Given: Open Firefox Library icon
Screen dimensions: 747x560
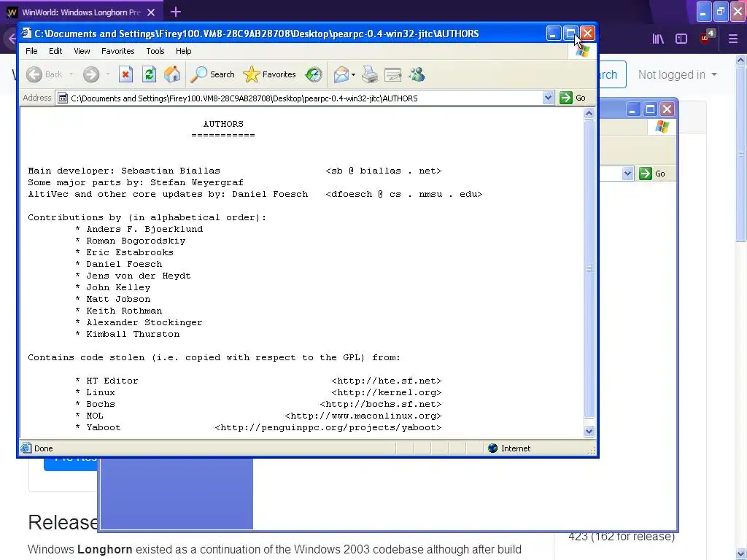Looking at the screenshot, I should coord(658,39).
